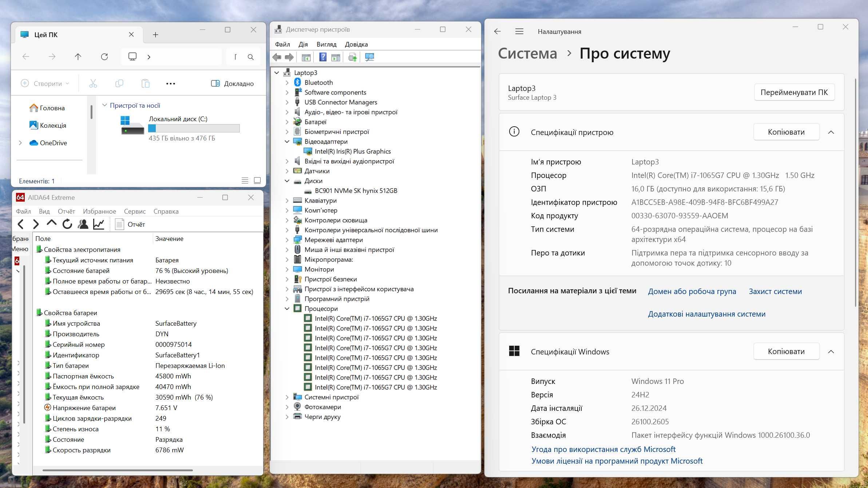Select Головна in Explorer sidebar
The width and height of the screenshot is (868, 488).
click(x=47, y=108)
